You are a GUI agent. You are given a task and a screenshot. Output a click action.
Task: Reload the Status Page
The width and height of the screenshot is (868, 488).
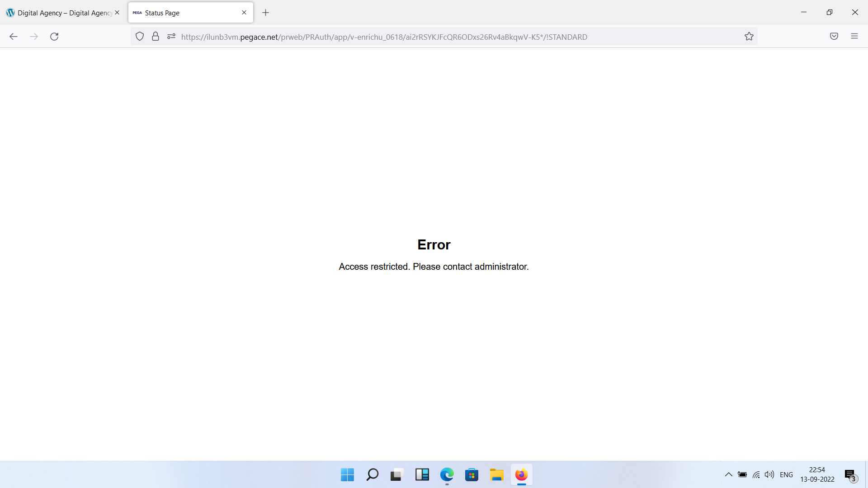54,37
